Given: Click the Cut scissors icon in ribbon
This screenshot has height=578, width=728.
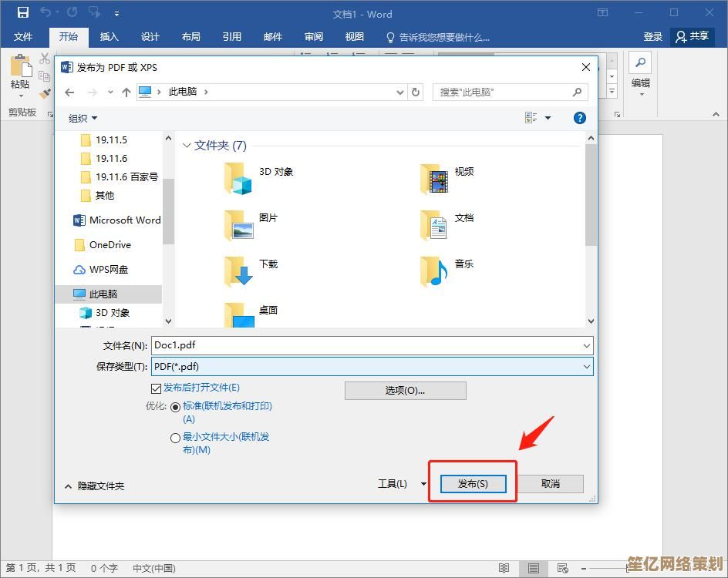Looking at the screenshot, I should click(45, 59).
